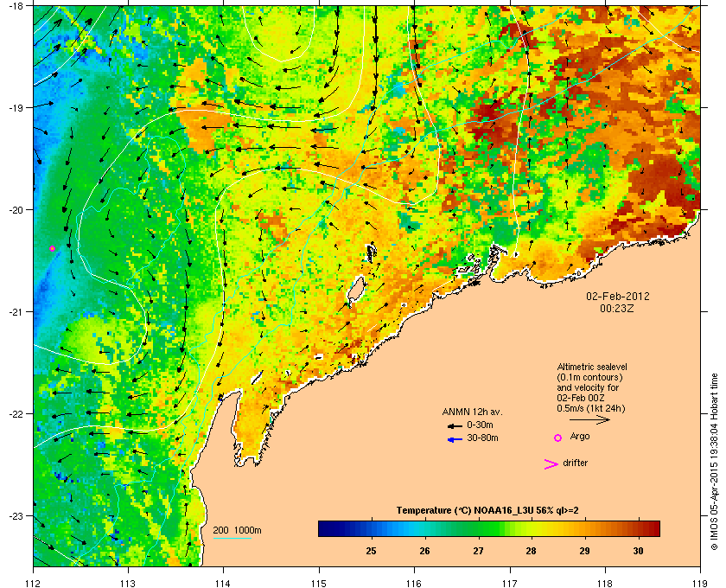This screenshot has height=588, width=726.
Task: Click the latitude axis label '-21'
Action: [x=16, y=312]
